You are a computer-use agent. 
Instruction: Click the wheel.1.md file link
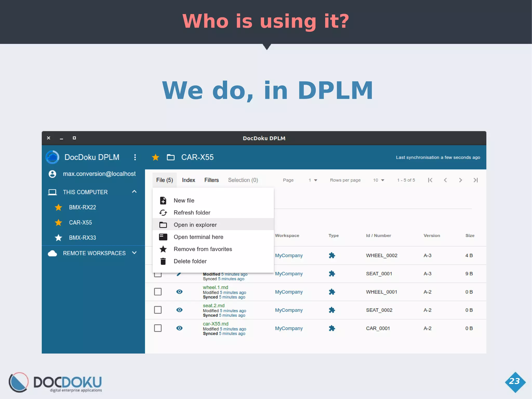pos(215,287)
